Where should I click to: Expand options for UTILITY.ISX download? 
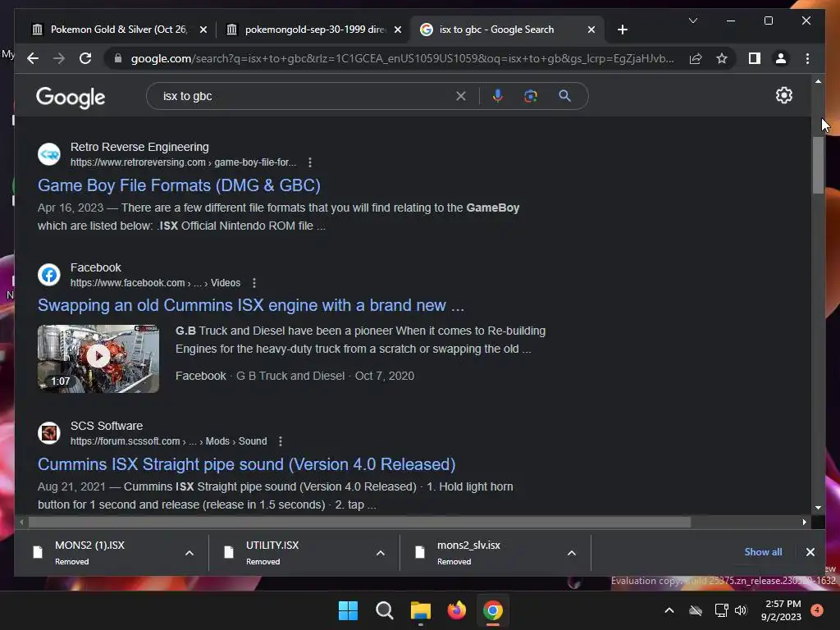point(381,553)
